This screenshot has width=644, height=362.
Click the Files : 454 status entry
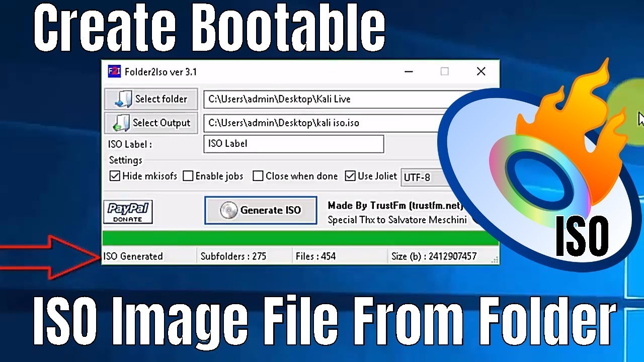315,256
